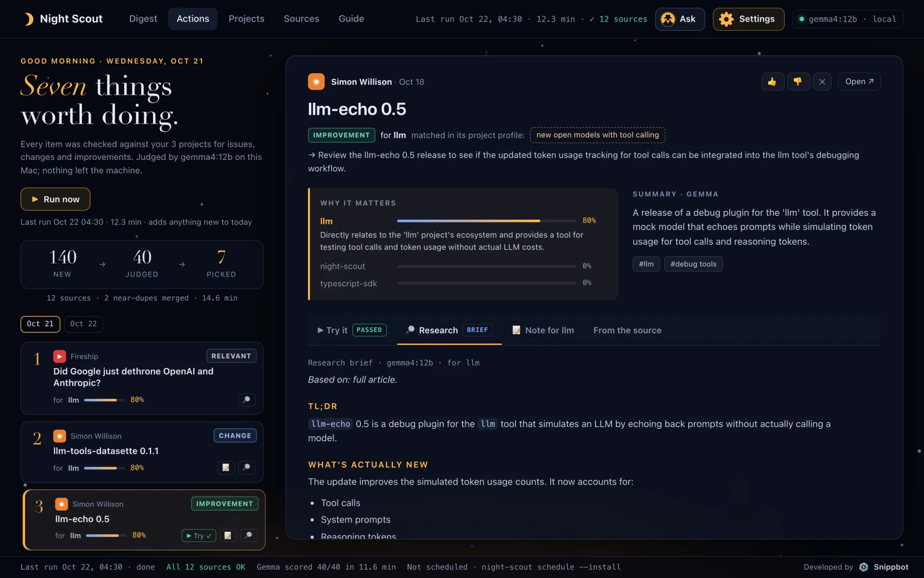Open research magnifier icon on the Fireship card
Viewport: 924px width, 578px height.
pos(246,400)
